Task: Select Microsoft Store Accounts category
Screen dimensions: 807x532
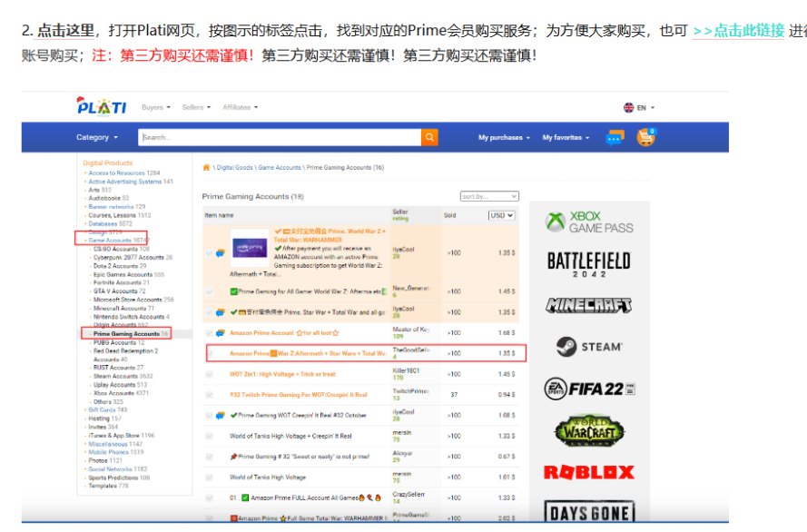Action: [127, 300]
